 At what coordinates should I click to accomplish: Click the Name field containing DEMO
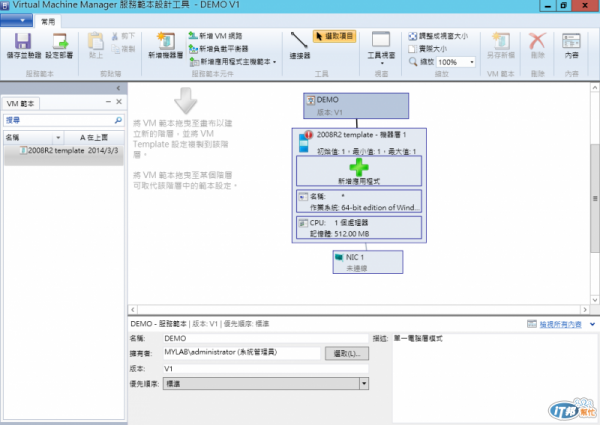click(x=266, y=338)
